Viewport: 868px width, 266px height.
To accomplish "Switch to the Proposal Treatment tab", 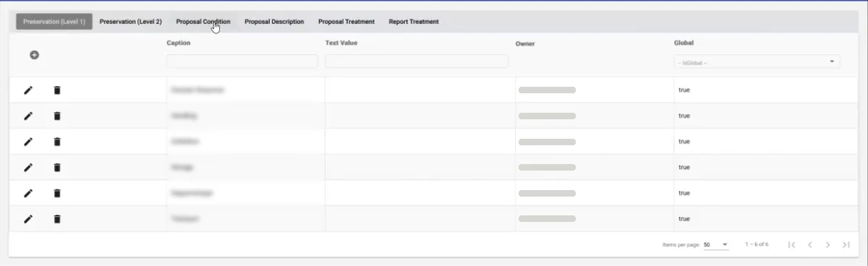I will pyautogui.click(x=346, y=22).
